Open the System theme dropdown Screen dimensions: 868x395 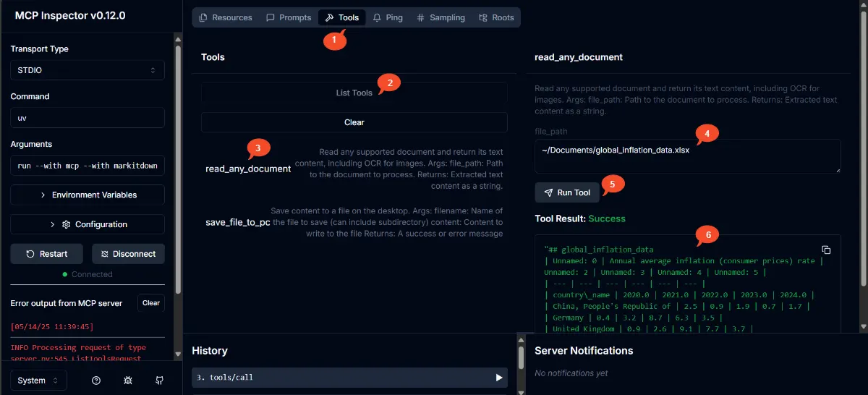tap(38, 381)
